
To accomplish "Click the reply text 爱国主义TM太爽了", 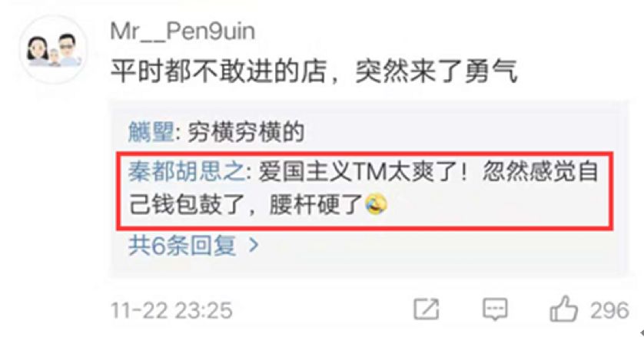I will [x=357, y=172].
